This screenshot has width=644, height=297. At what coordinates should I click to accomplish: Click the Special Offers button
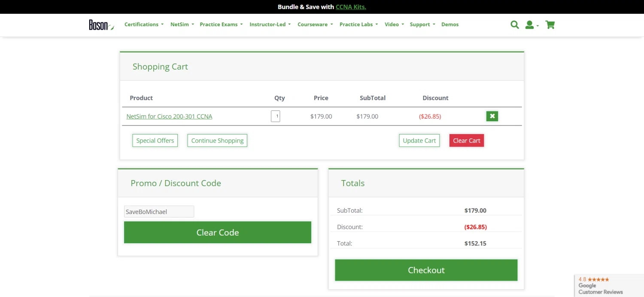155,141
